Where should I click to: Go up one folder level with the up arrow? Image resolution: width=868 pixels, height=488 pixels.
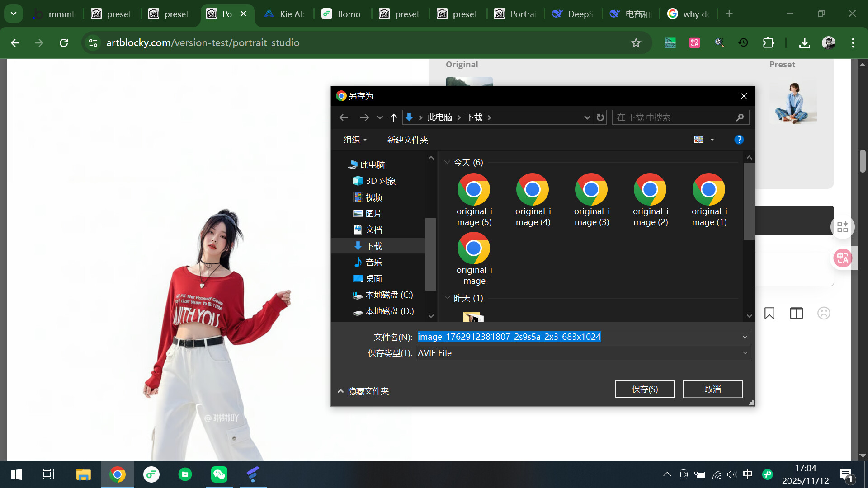393,117
